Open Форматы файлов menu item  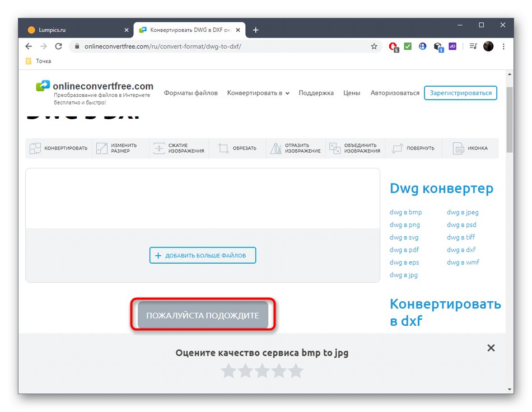point(190,93)
